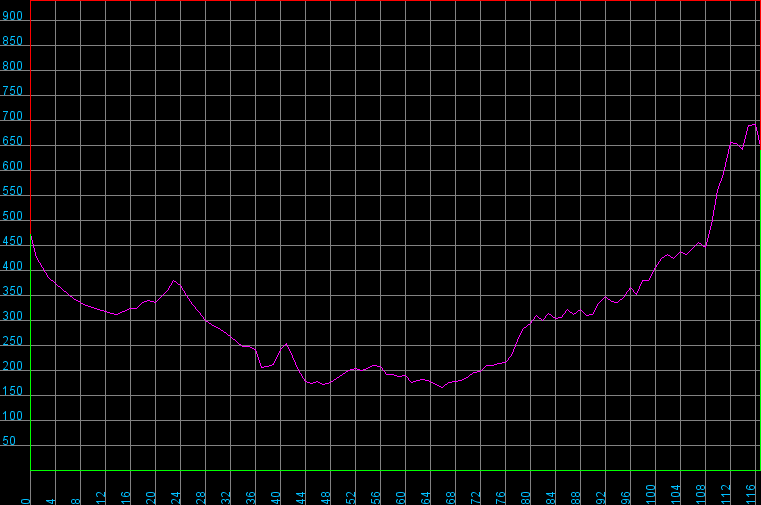Select the 64 horizontal axis label
This screenshot has width=761, height=505.
pos(426,498)
